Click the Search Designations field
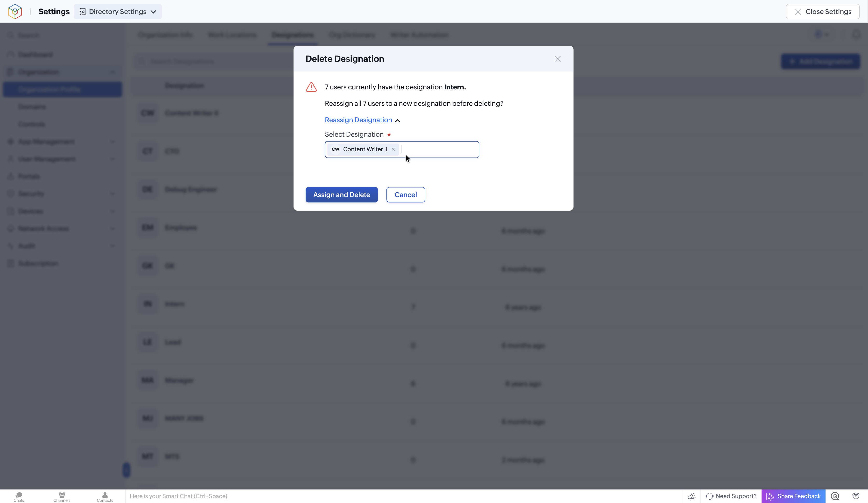Viewport: 868px width, 503px height. click(x=214, y=62)
